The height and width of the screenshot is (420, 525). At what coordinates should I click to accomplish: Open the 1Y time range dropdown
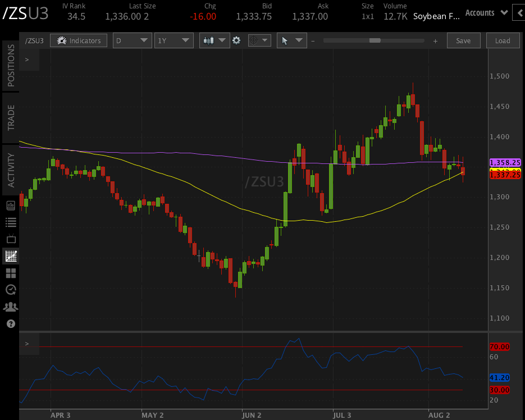(x=174, y=40)
